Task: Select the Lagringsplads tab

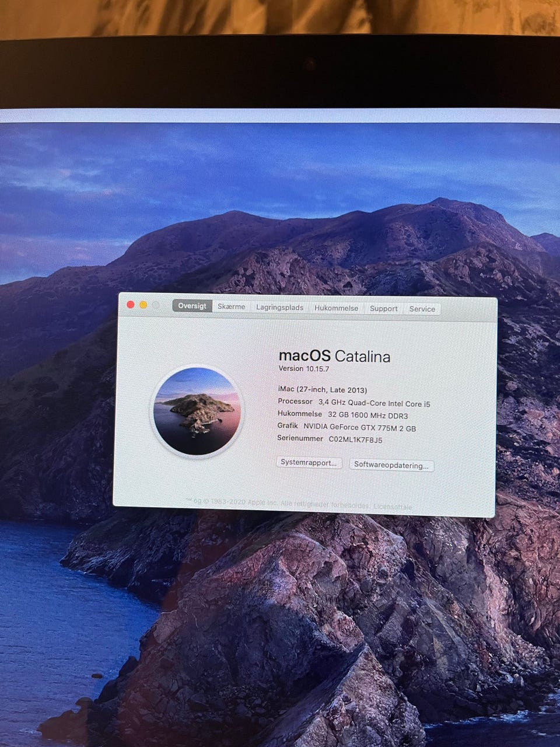Action: pos(279,308)
